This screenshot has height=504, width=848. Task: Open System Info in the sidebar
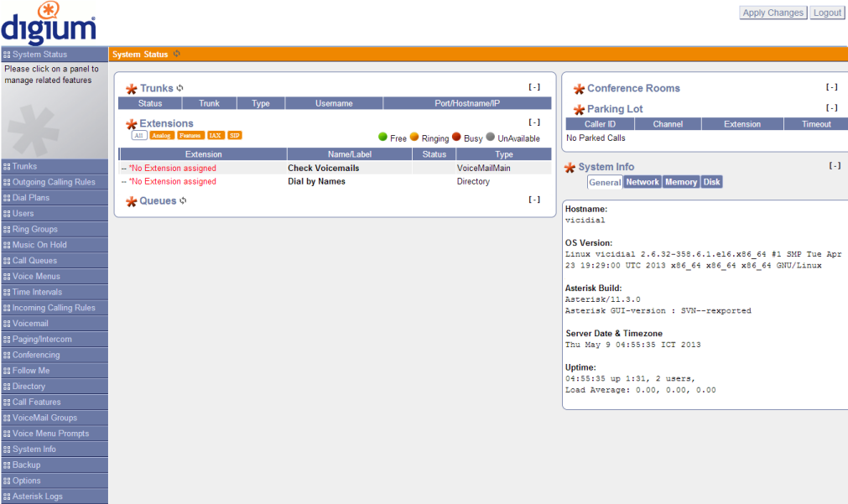[55, 449]
